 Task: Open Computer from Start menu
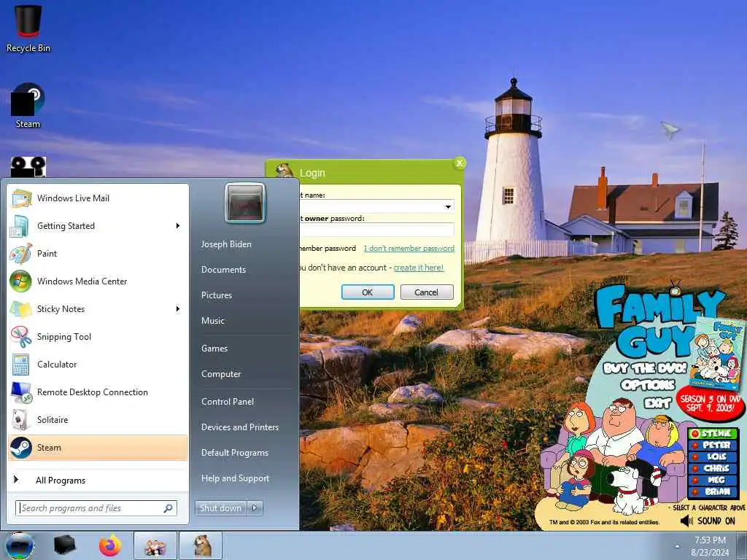pos(221,374)
